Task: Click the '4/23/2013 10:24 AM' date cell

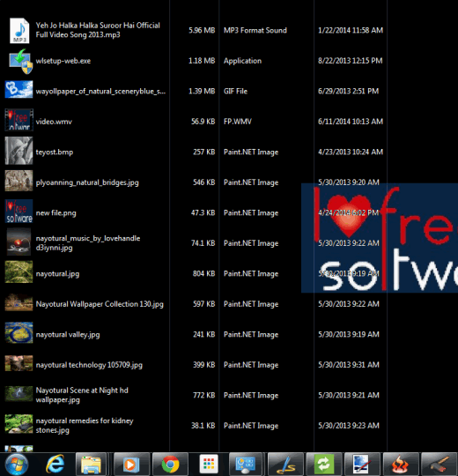Action: click(x=351, y=152)
